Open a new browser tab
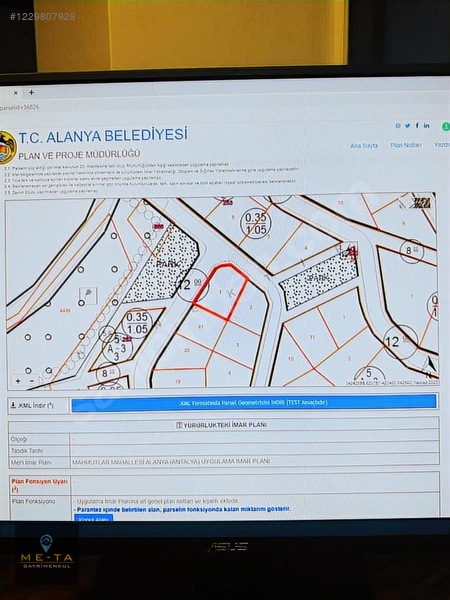This screenshot has height=600, width=450. point(31,93)
